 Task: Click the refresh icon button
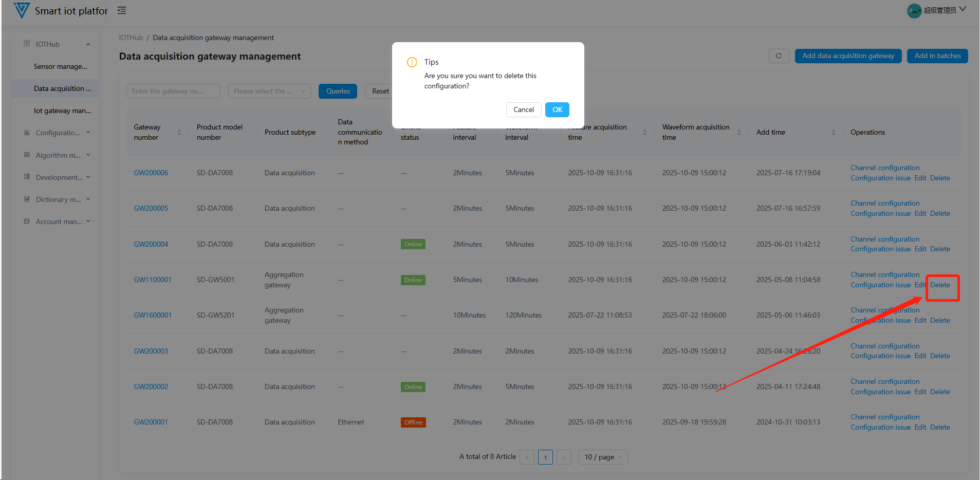pos(778,56)
